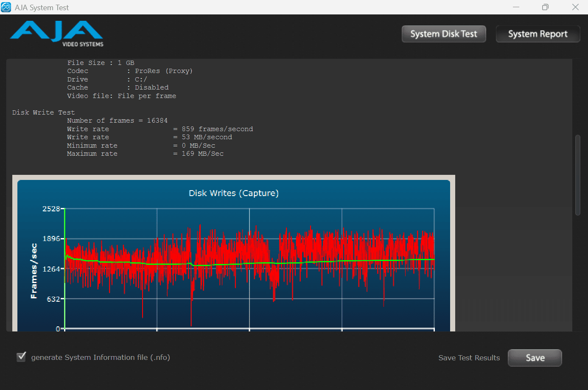Viewport: 588px width, 390px height.
Task: Save the test results
Action: coord(535,358)
